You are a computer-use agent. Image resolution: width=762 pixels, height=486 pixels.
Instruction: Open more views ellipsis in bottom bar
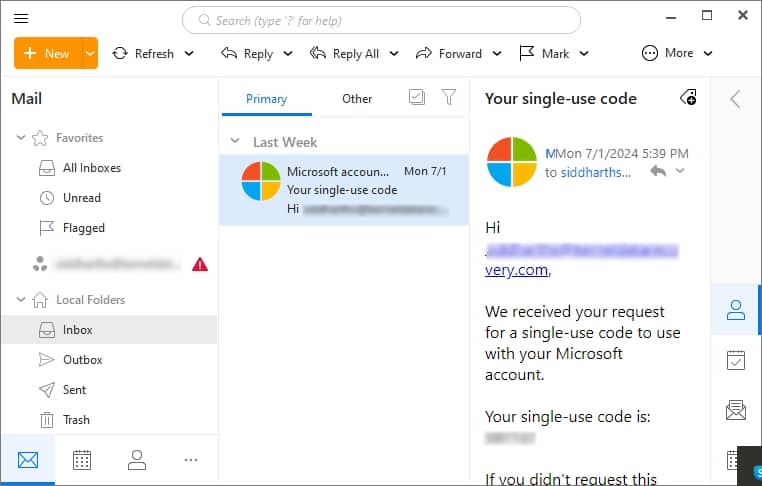click(191, 460)
